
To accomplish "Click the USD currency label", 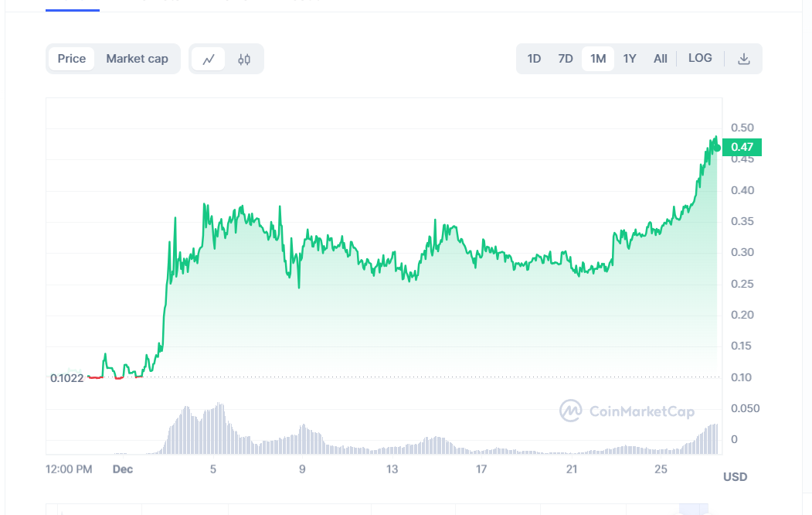I will (735, 477).
